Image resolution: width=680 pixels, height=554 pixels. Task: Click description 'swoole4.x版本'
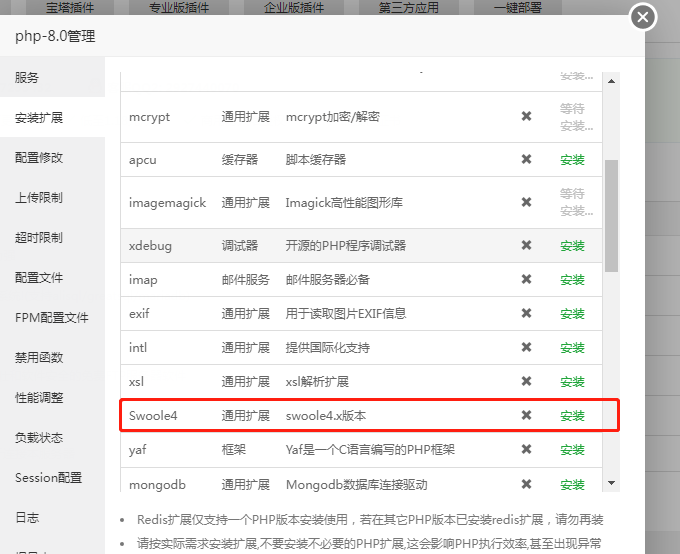point(326,416)
